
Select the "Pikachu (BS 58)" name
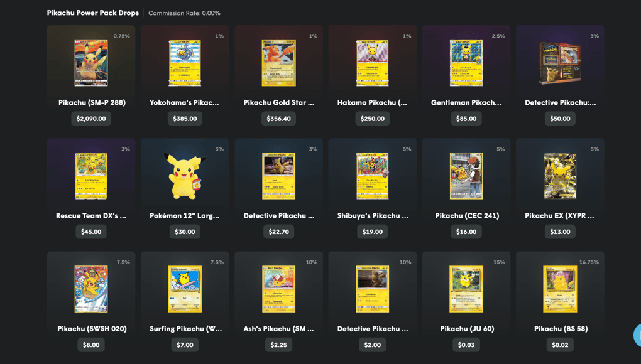click(561, 329)
